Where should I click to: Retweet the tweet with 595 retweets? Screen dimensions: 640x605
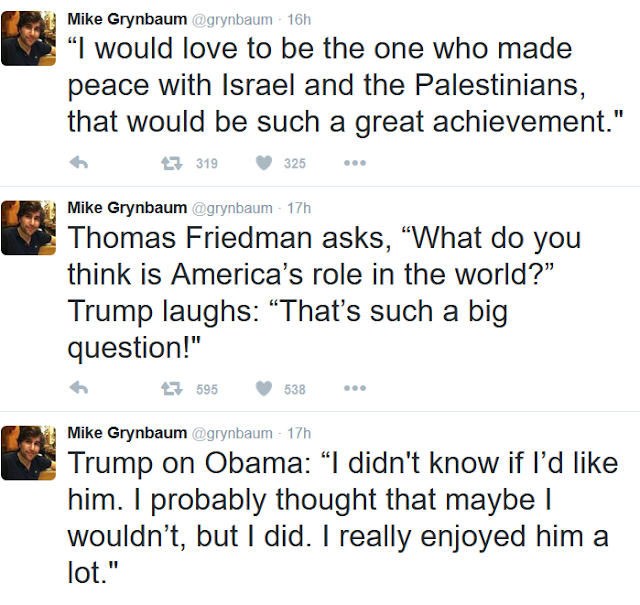[x=171, y=388]
